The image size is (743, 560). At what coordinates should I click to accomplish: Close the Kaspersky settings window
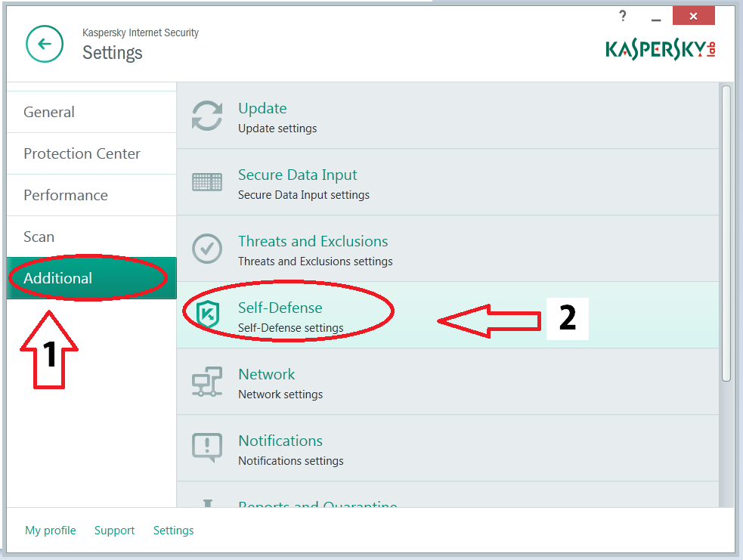693,16
